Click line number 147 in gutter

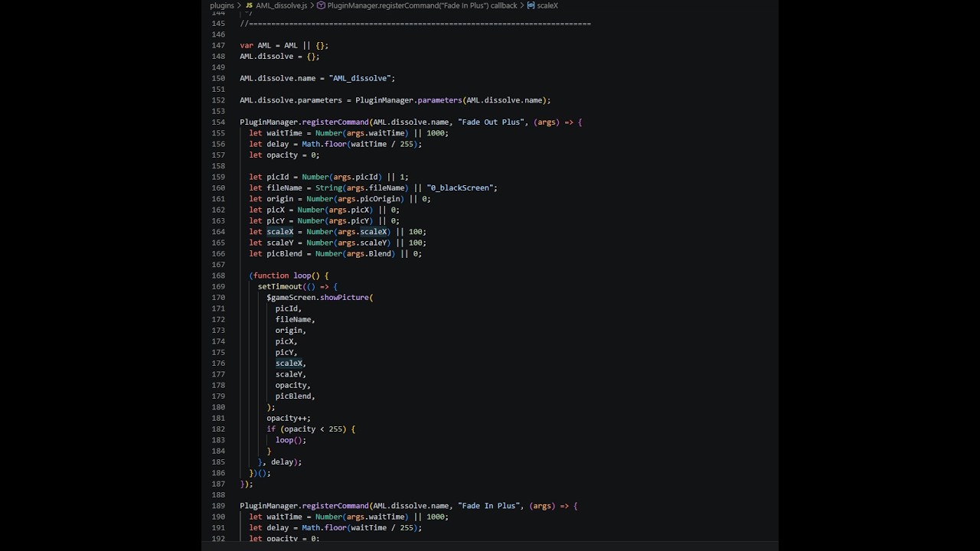click(218, 45)
